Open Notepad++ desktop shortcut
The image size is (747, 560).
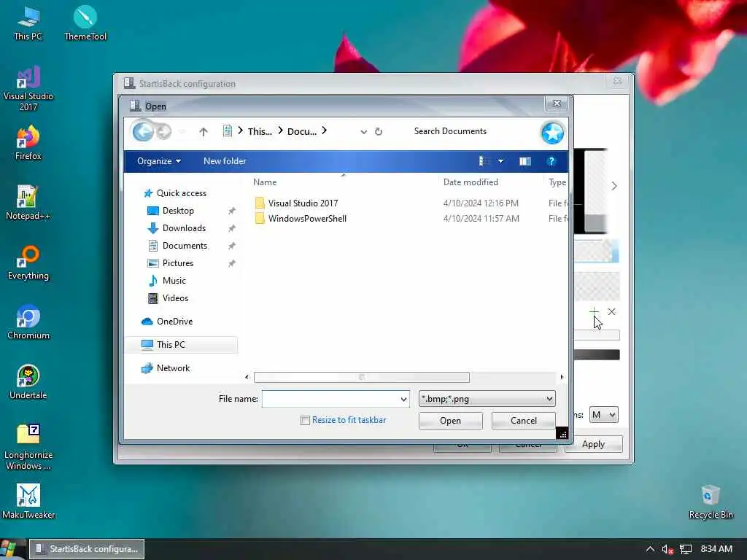coord(28,203)
